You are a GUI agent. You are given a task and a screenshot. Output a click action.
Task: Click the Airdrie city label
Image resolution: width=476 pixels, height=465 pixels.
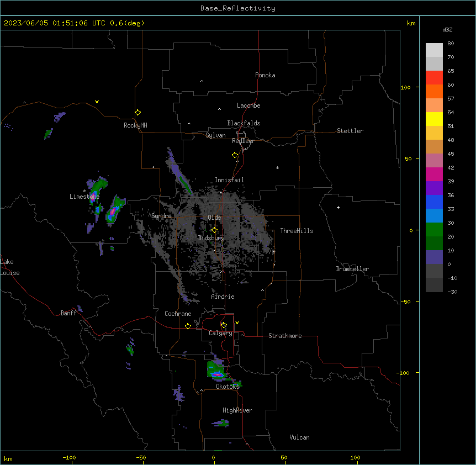[x=223, y=297]
